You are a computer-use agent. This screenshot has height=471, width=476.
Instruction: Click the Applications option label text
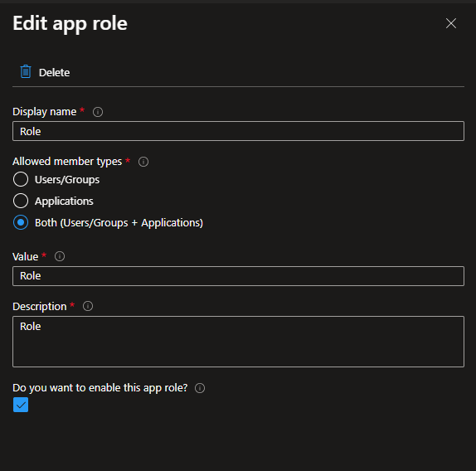(x=64, y=202)
